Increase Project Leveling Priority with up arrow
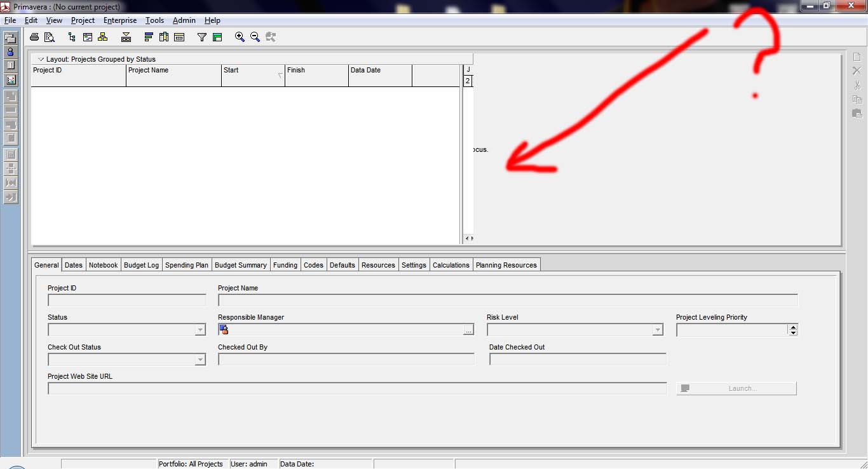The width and height of the screenshot is (868, 469). [792, 327]
